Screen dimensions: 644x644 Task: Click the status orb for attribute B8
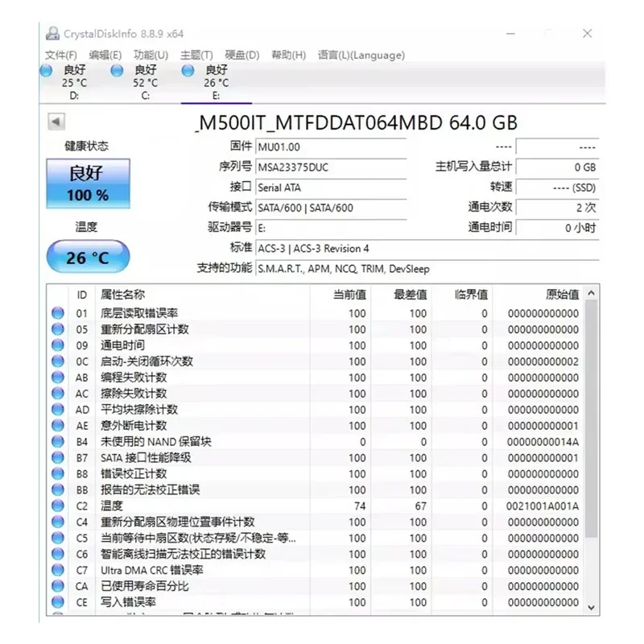(58, 473)
